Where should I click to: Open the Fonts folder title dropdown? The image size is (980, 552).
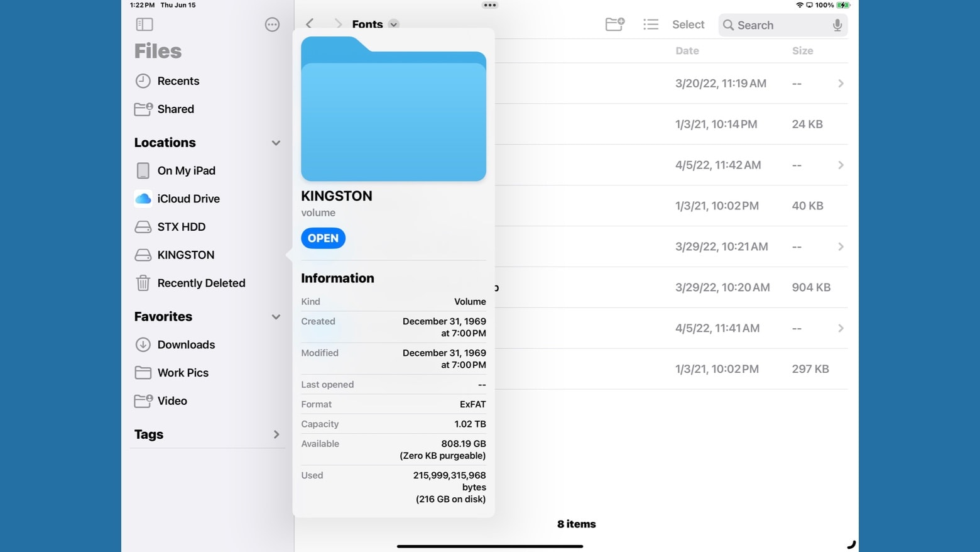coord(393,25)
